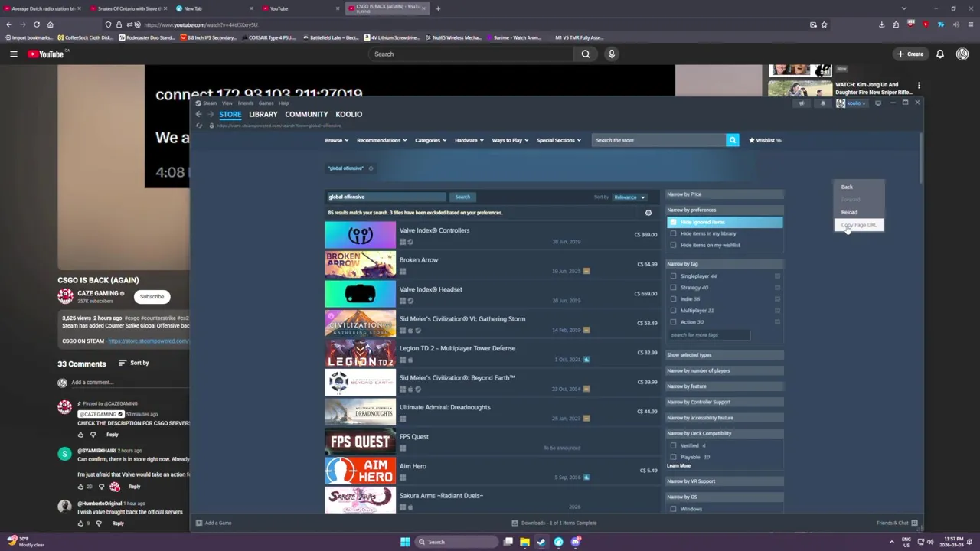Screen dimensions: 980x551
Task: Reload the Firefox page
Action: (x=36, y=24)
